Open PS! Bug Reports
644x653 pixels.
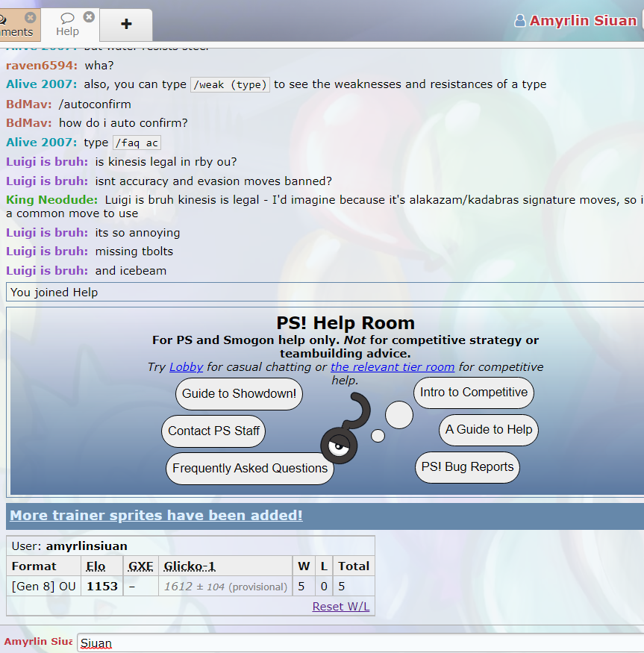[x=467, y=467]
